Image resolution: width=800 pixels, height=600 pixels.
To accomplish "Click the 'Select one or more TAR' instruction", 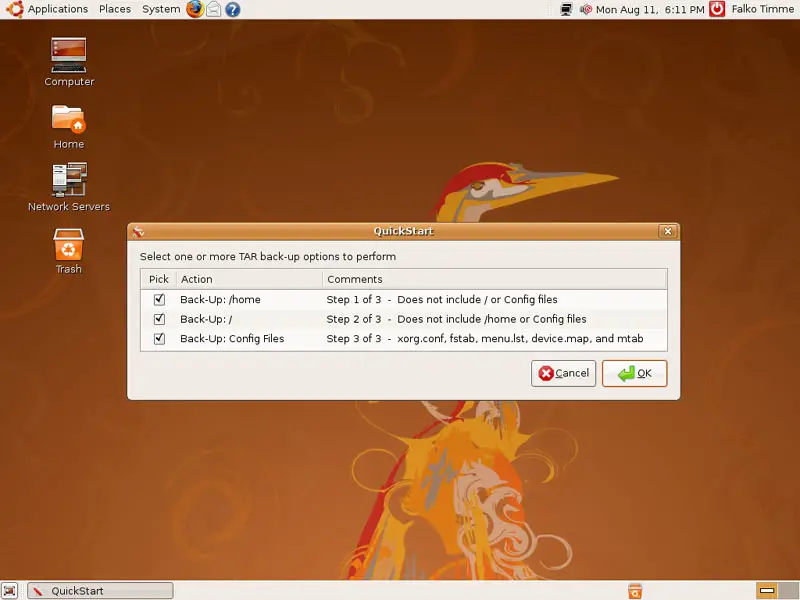I will coord(268,257).
